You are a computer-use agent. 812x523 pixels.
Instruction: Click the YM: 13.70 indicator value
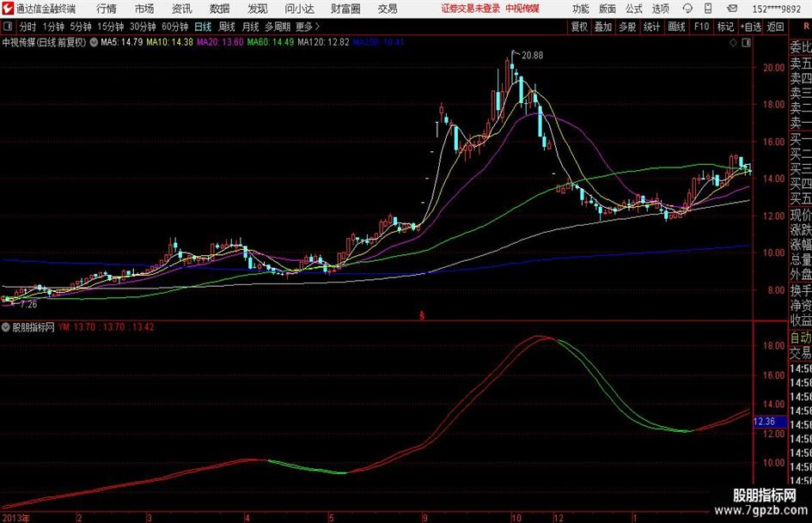point(77,327)
